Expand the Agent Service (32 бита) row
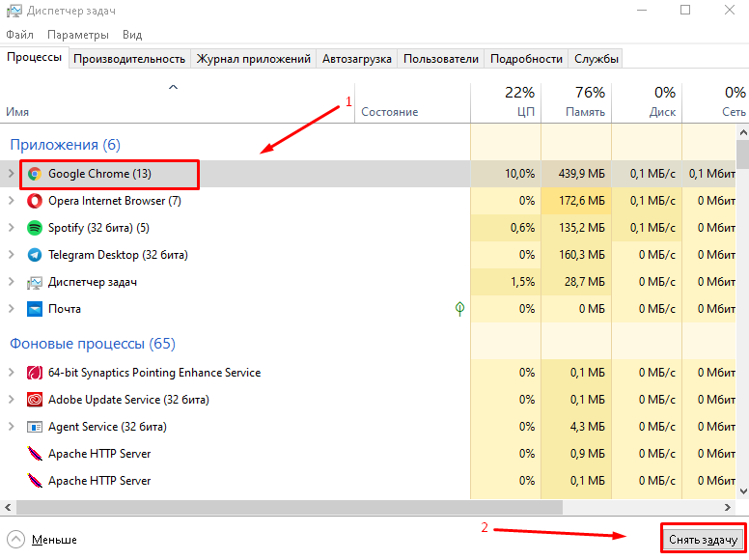This screenshot has height=560, width=749. tap(11, 426)
